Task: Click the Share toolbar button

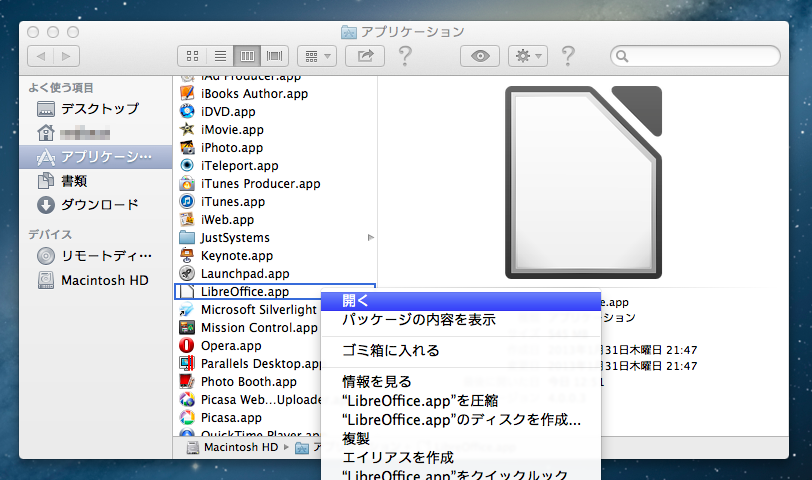Action: (x=365, y=56)
